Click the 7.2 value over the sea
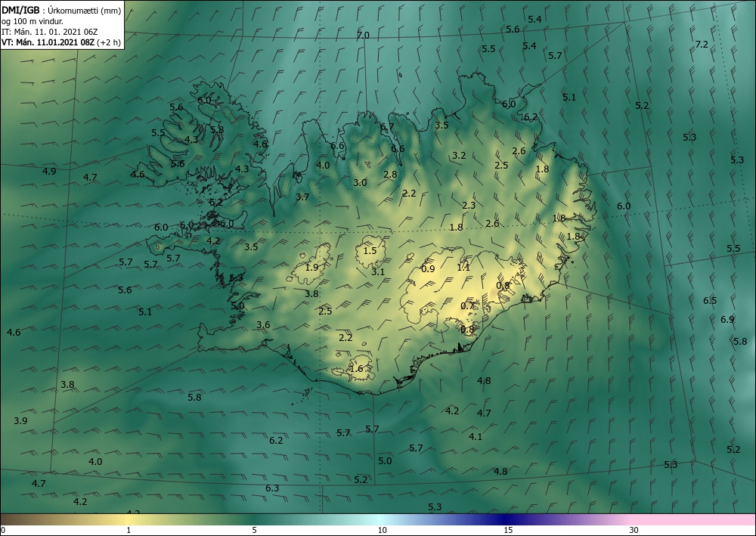This screenshot has width=756, height=536. (x=702, y=45)
